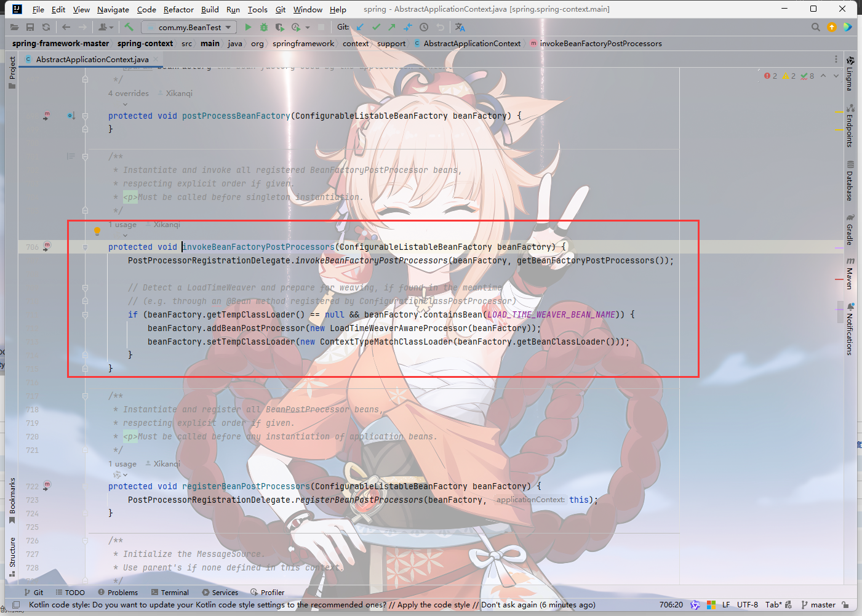Open the com.my.BeanTest run configuration dropdown
The height and width of the screenshot is (616, 862).
pos(189,27)
